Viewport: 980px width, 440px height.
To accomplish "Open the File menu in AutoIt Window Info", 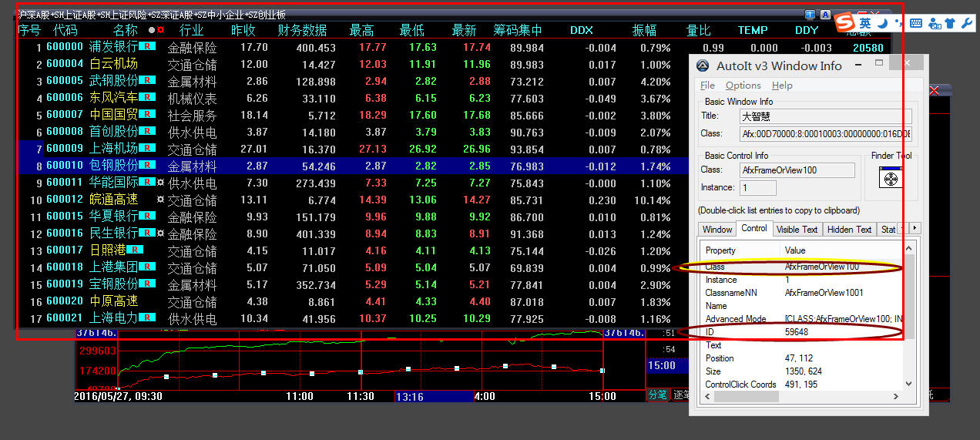I will (706, 86).
